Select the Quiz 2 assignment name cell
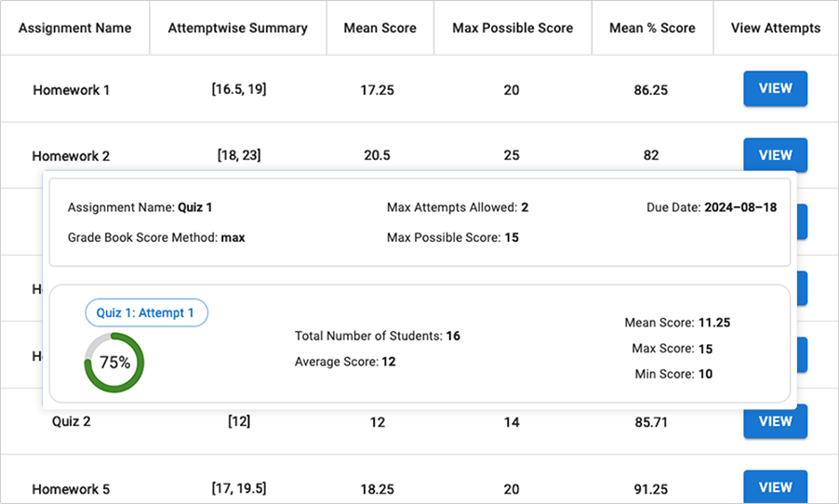The width and height of the screenshot is (839, 504). [72, 421]
